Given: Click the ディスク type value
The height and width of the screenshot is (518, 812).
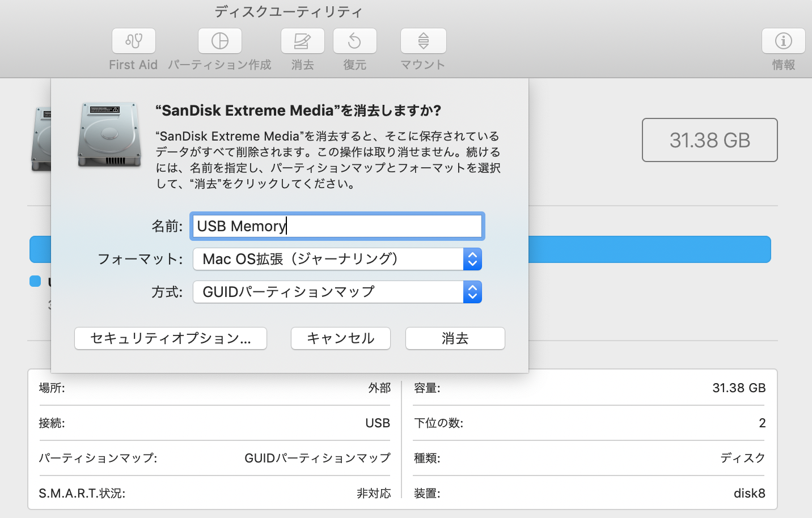Looking at the screenshot, I should coord(743,458).
